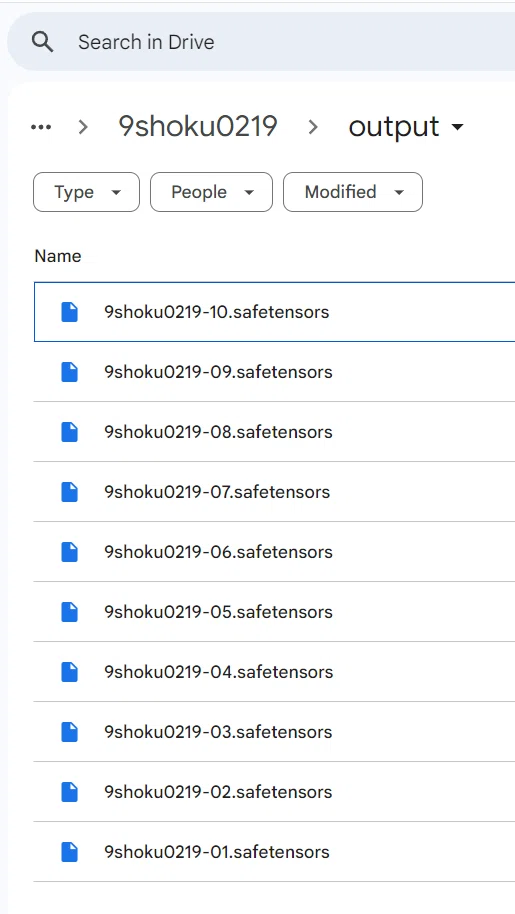This screenshot has width=515, height=914.
Task: Click file icon of 9shoku0219-04.safetensors
Action: [69, 672]
